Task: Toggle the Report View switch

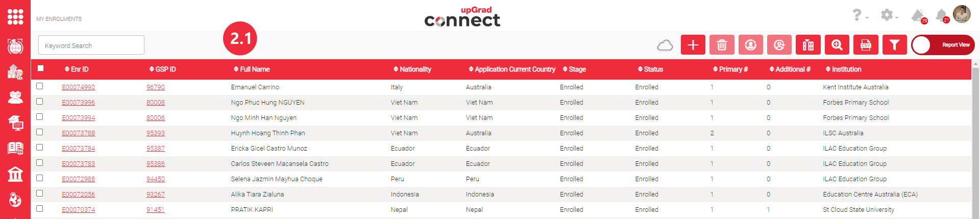Action: point(942,45)
